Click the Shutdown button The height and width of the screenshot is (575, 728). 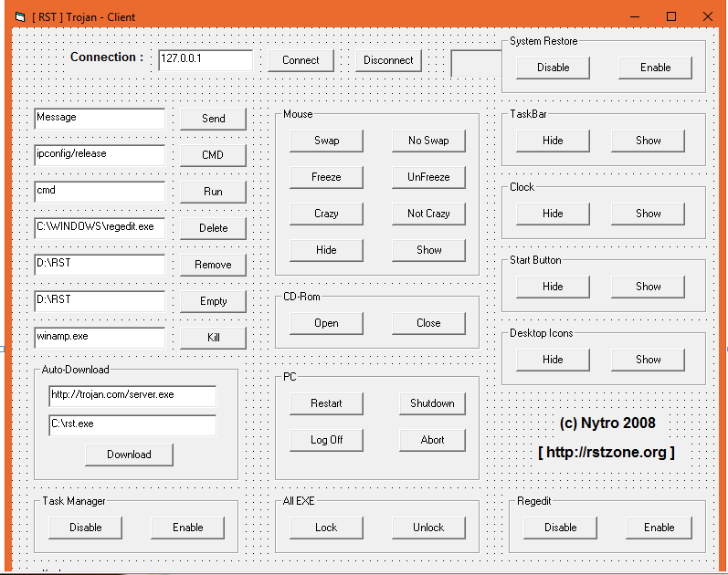[x=432, y=403]
